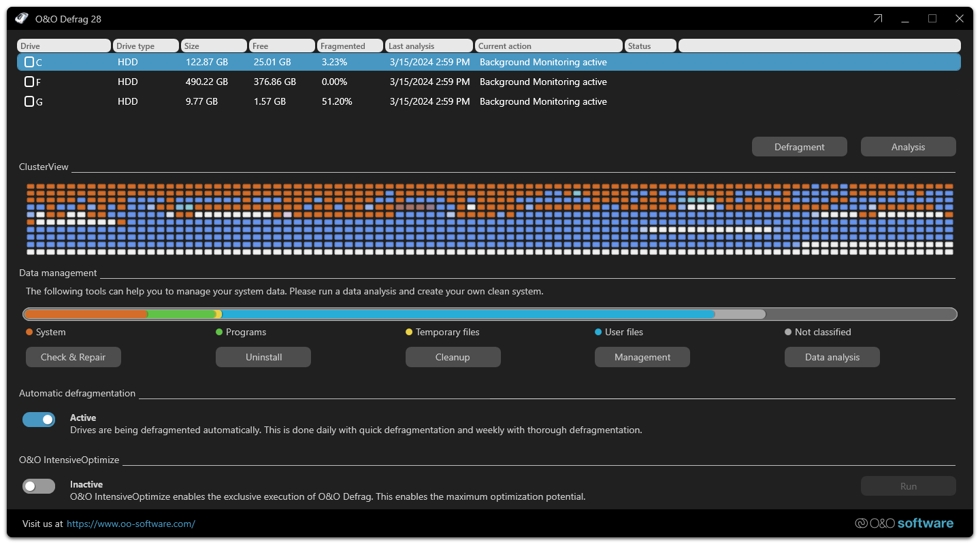This screenshot has height=544, width=980.
Task: Click the gray Not classified legend dot
Action: (x=788, y=332)
